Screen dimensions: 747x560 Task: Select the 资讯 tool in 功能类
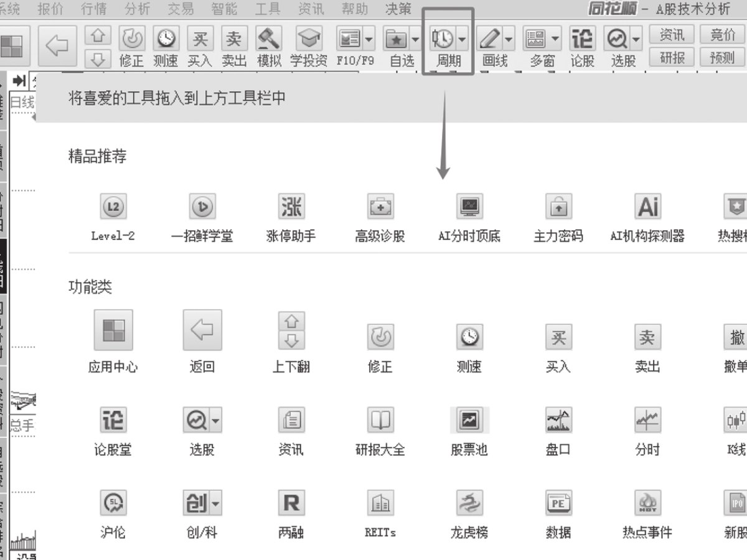[291, 420]
